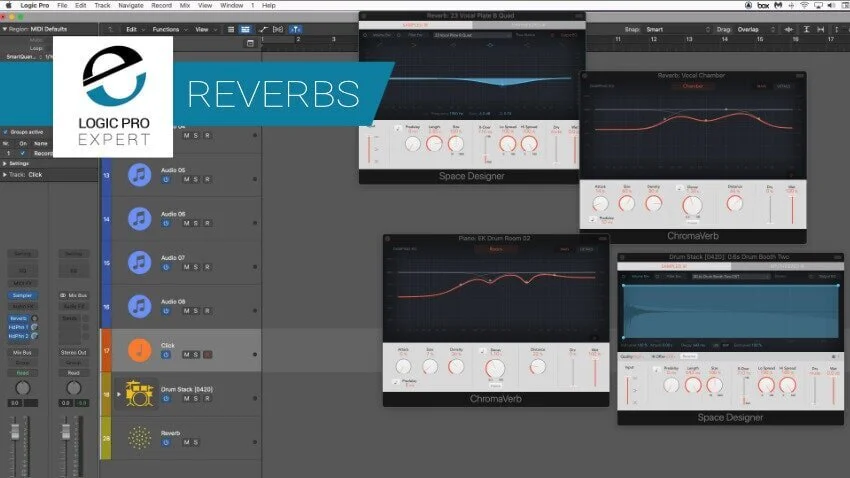Open the Window menu
The image size is (850, 478).
[231, 5]
